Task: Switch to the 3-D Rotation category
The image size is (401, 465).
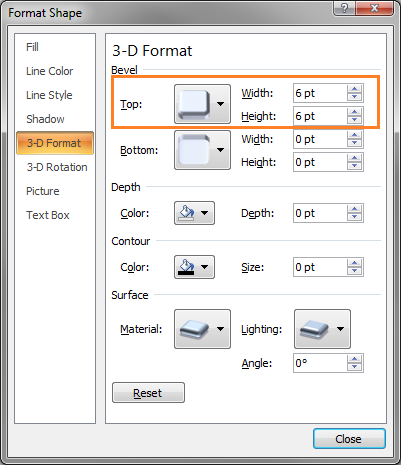Action: click(57, 167)
